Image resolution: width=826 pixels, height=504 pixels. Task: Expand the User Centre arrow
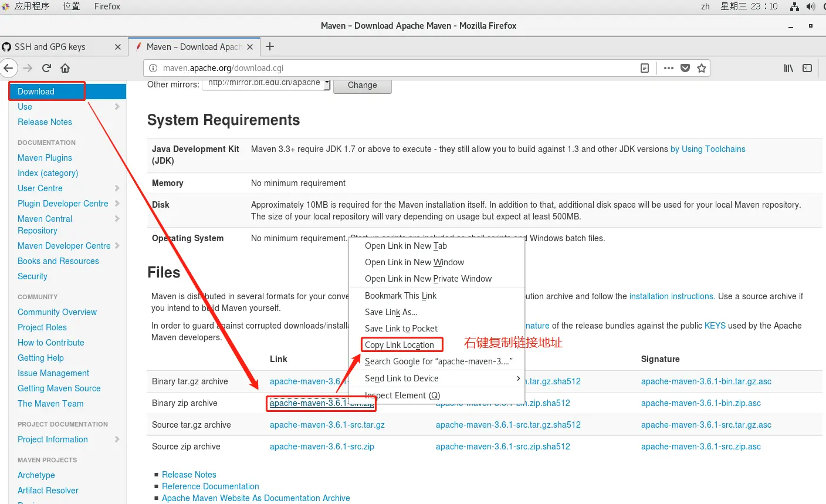pos(117,188)
